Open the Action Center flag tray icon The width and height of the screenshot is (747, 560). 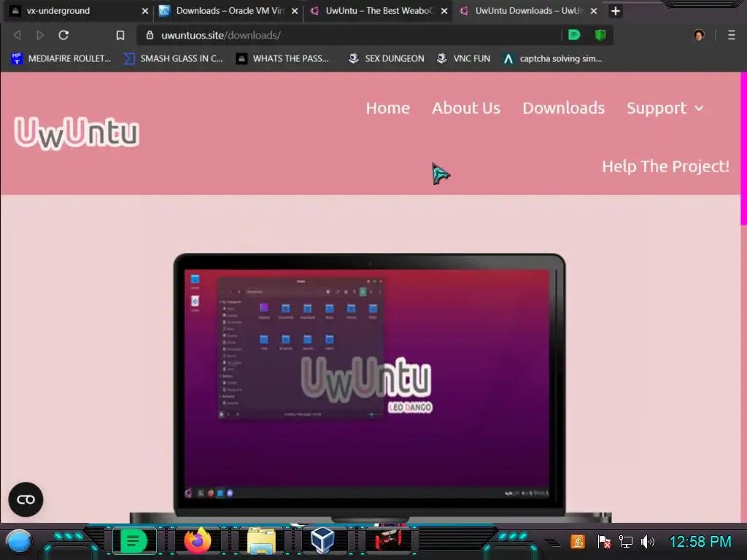604,542
